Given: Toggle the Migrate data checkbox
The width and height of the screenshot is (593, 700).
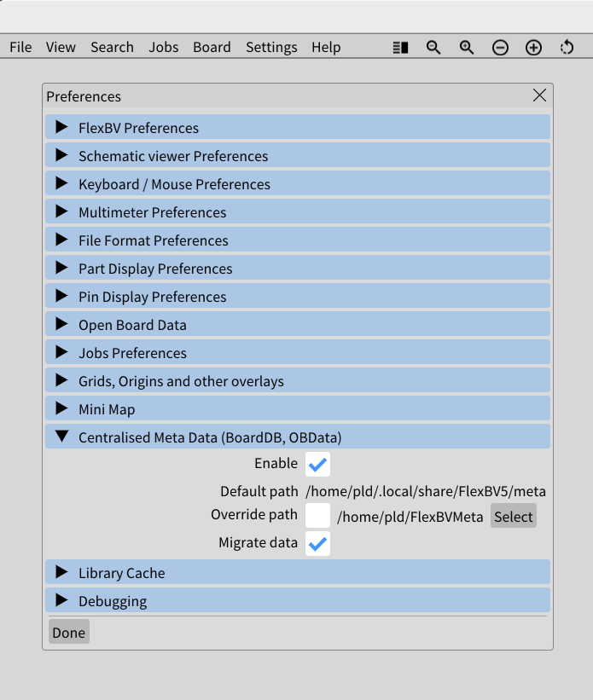Looking at the screenshot, I should point(317,543).
